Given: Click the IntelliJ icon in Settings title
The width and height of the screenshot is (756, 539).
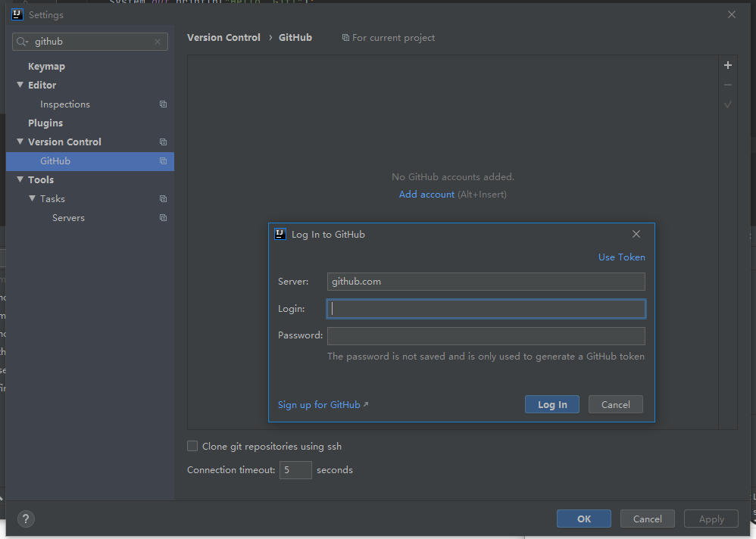Looking at the screenshot, I should (x=17, y=14).
